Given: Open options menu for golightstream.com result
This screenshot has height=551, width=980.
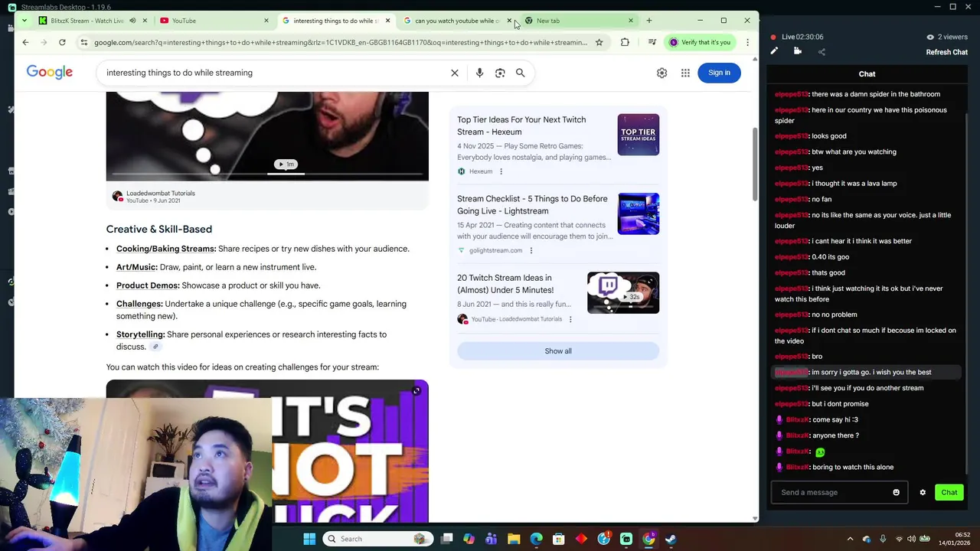Looking at the screenshot, I should [531, 250].
